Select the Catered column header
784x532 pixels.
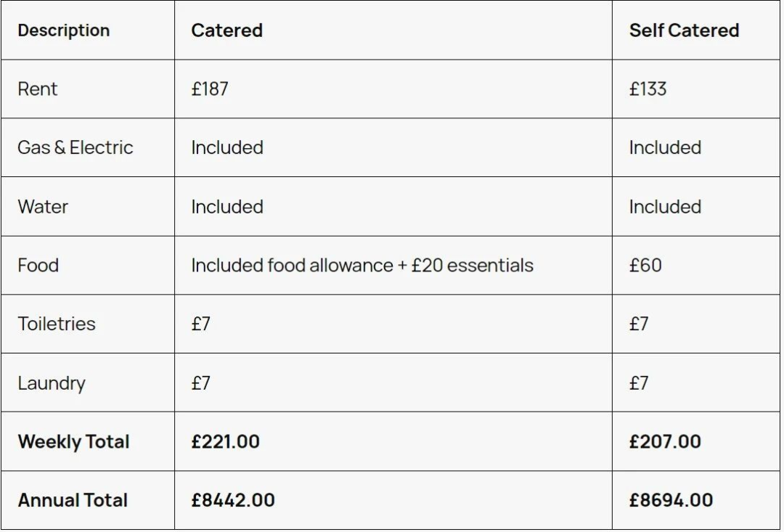[226, 30]
